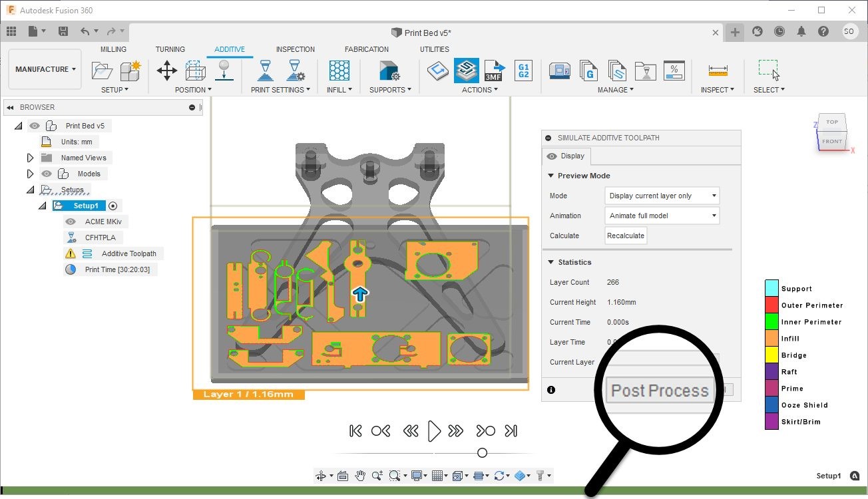Click the 3MF export icon
This screenshot has width=868, height=499.
pyautogui.click(x=494, y=71)
